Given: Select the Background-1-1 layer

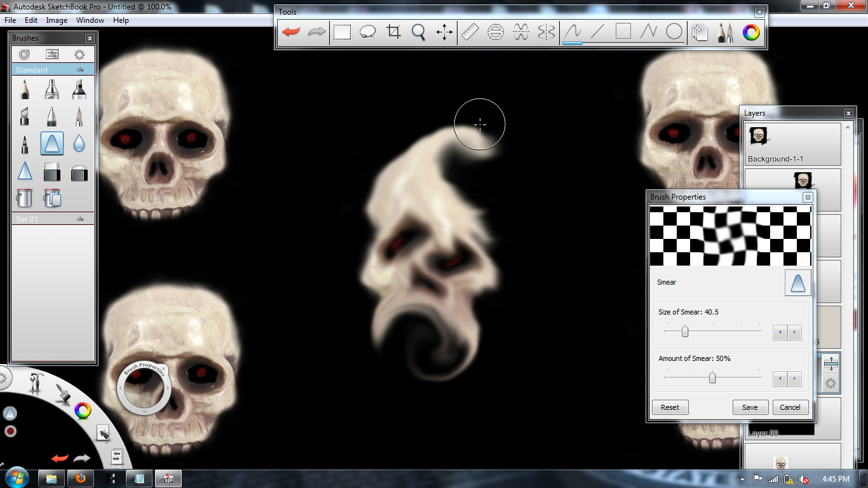Looking at the screenshot, I should (792, 144).
